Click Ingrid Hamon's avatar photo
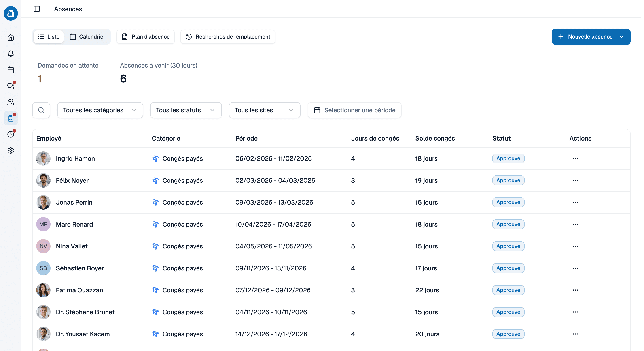The width and height of the screenshot is (644, 351). coord(43,158)
